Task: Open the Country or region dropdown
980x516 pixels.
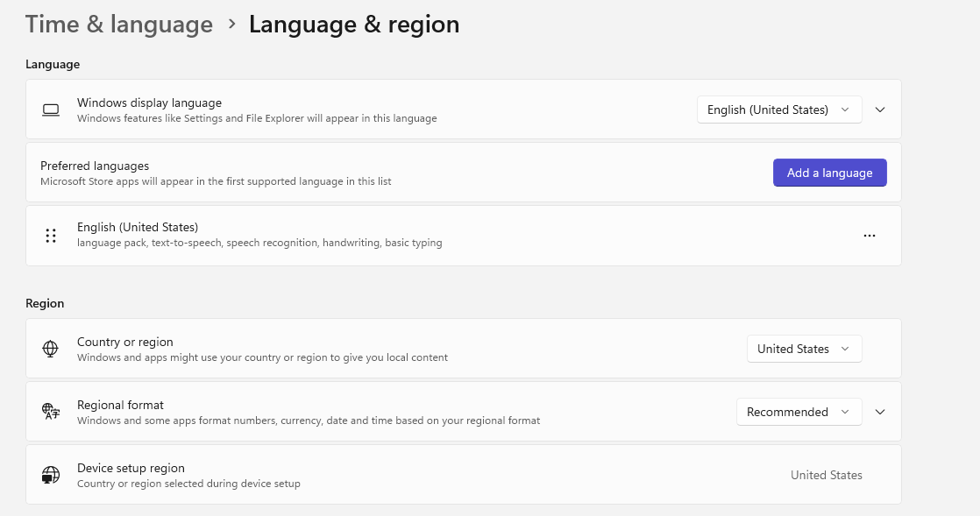Action: pyautogui.click(x=803, y=349)
